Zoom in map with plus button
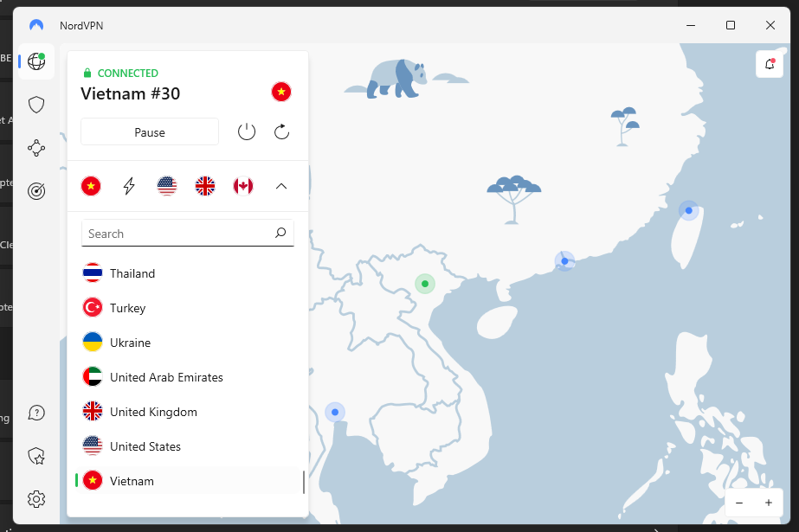Viewport: 799px width, 532px height. pyautogui.click(x=769, y=503)
